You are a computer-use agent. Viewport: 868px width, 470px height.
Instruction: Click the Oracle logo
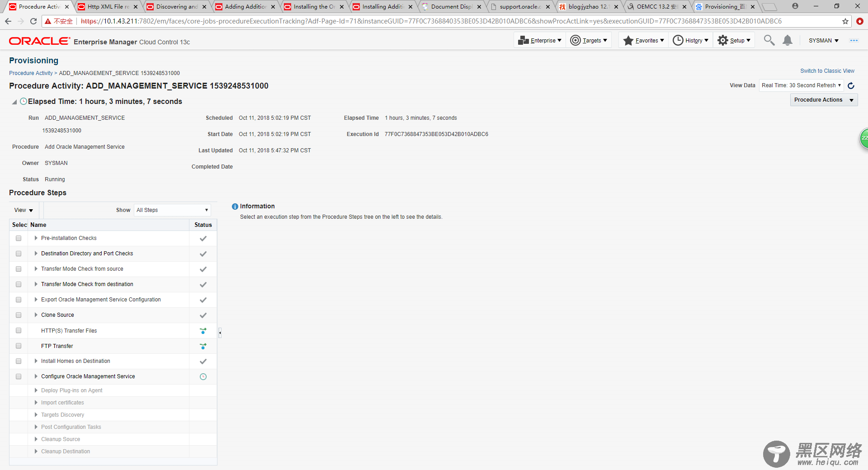click(x=40, y=41)
